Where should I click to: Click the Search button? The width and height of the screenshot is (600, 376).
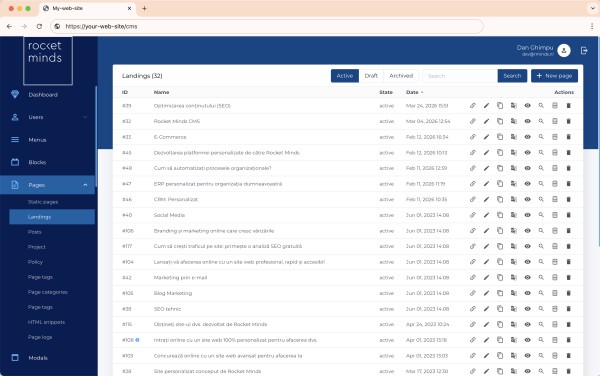pyautogui.click(x=512, y=76)
